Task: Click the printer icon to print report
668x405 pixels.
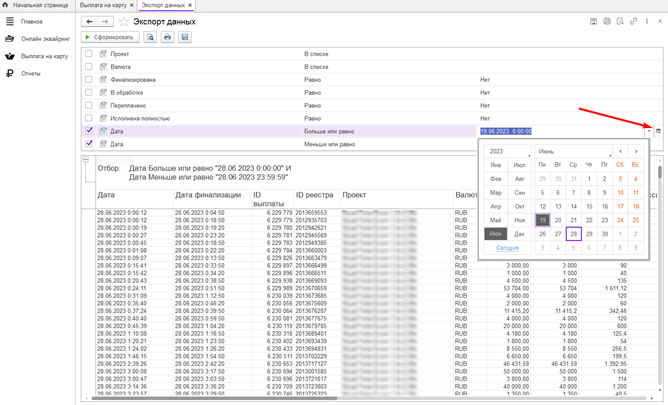Action: point(167,37)
